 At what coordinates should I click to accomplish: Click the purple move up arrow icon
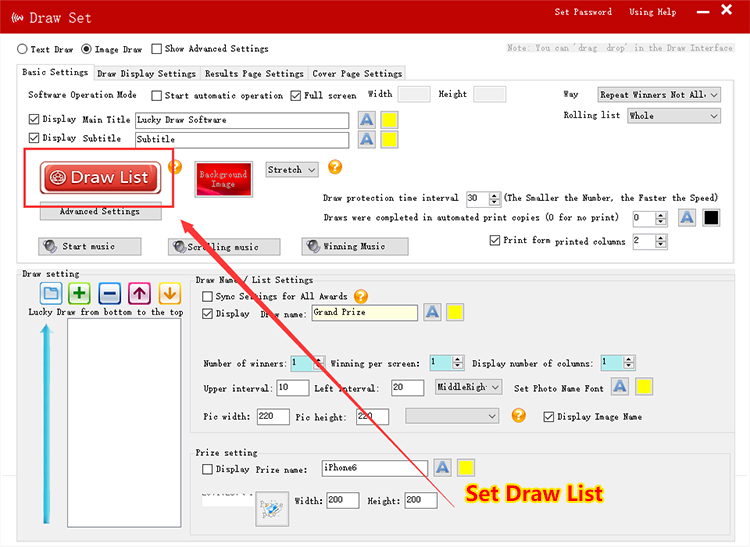pos(140,294)
